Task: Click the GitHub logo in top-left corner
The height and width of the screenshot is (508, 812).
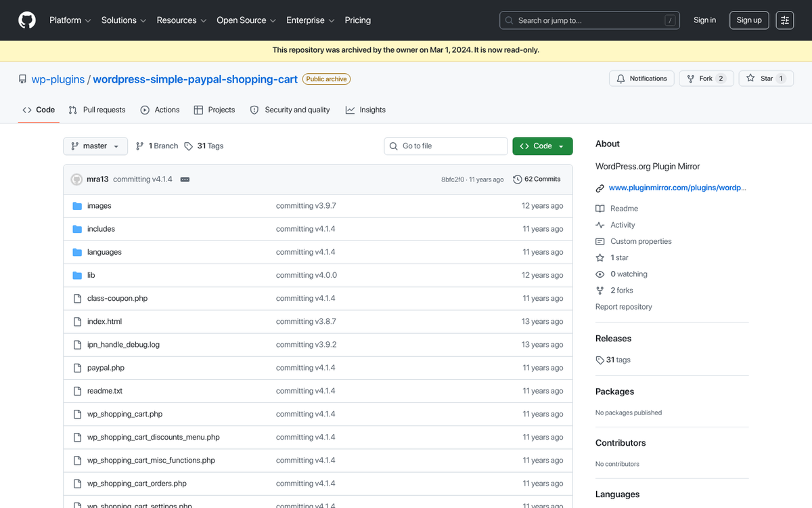Action: [x=26, y=20]
